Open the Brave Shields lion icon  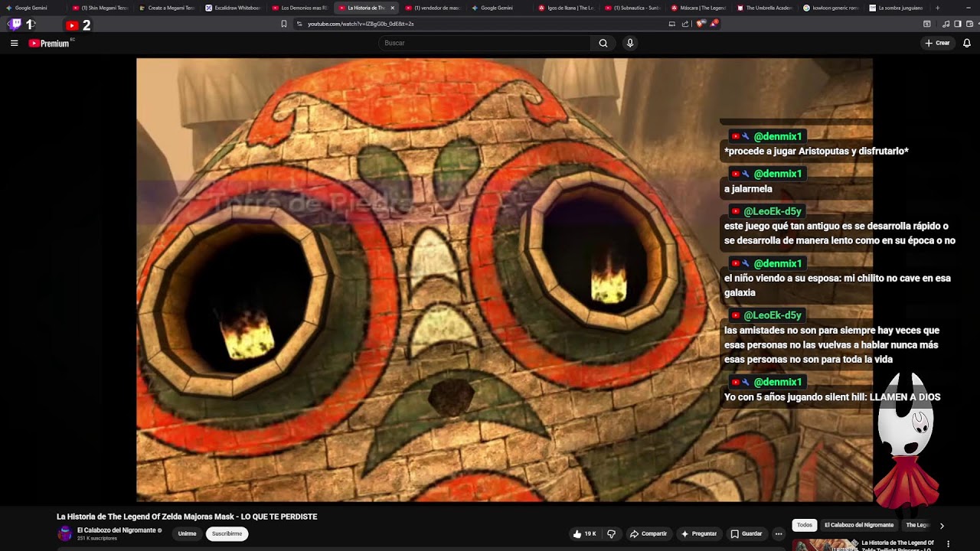701,24
